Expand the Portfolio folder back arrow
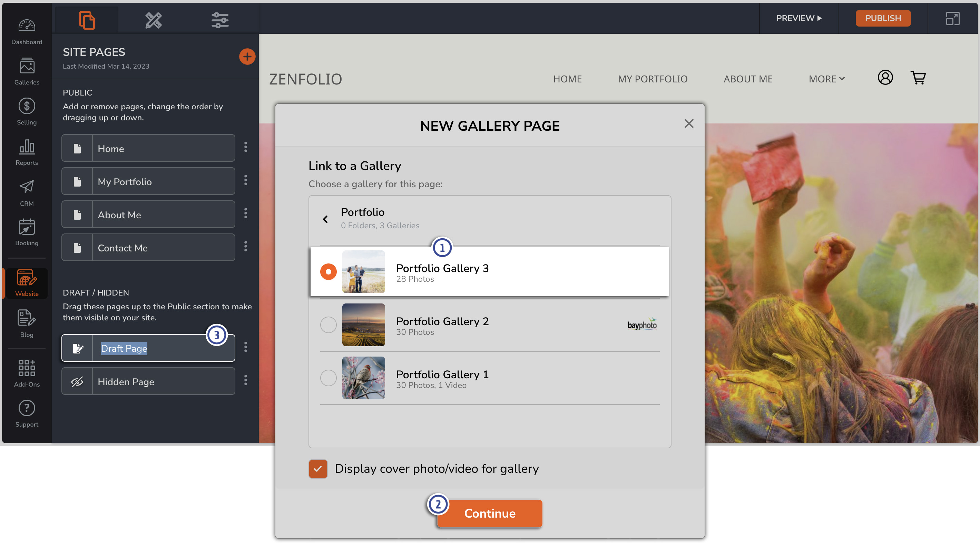The height and width of the screenshot is (549, 980). 326,218
